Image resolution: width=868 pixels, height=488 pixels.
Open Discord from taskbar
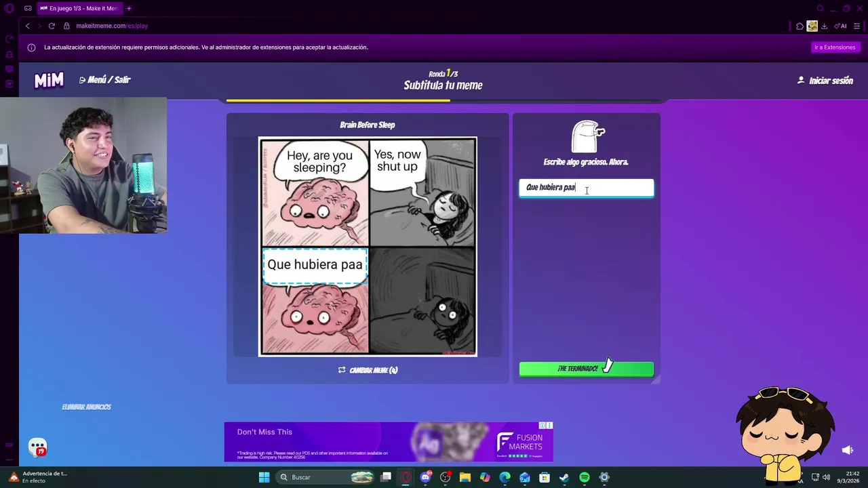coord(425,477)
